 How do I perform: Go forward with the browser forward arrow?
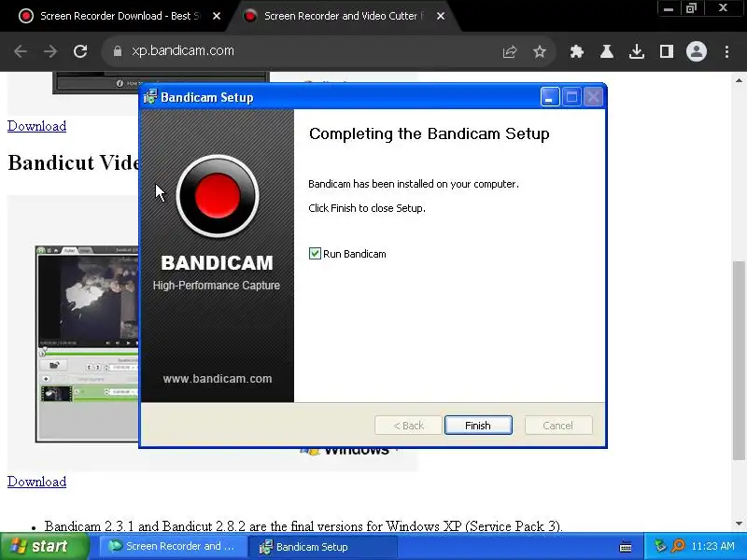coord(50,51)
